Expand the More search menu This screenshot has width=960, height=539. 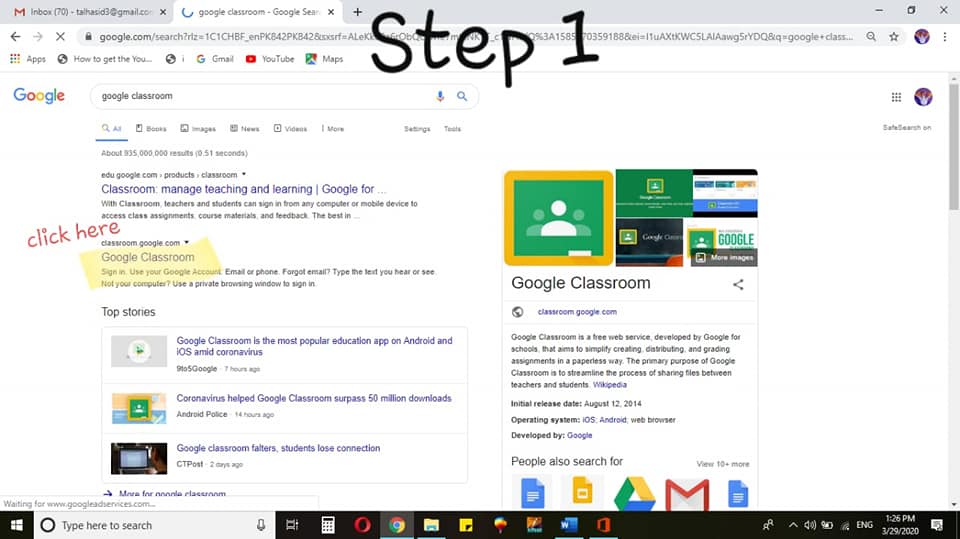click(332, 129)
